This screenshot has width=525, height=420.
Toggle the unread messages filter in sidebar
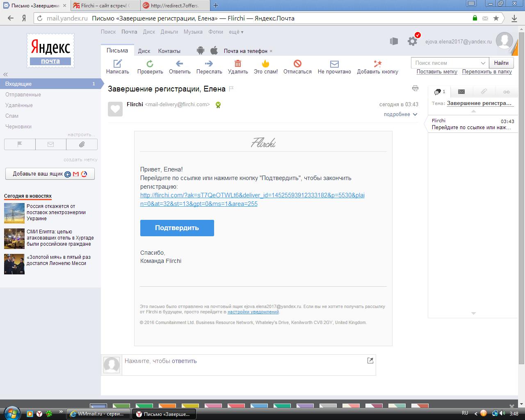[x=51, y=144]
